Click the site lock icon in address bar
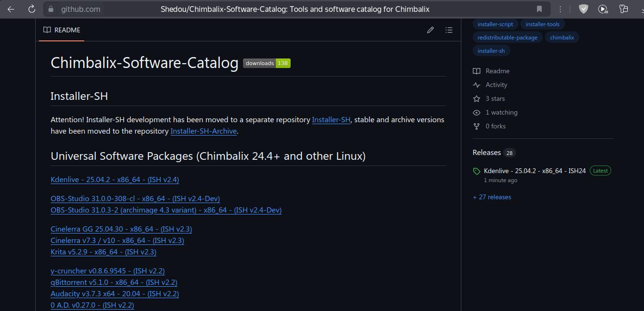Screen dimensions: 644x311 [51, 9]
